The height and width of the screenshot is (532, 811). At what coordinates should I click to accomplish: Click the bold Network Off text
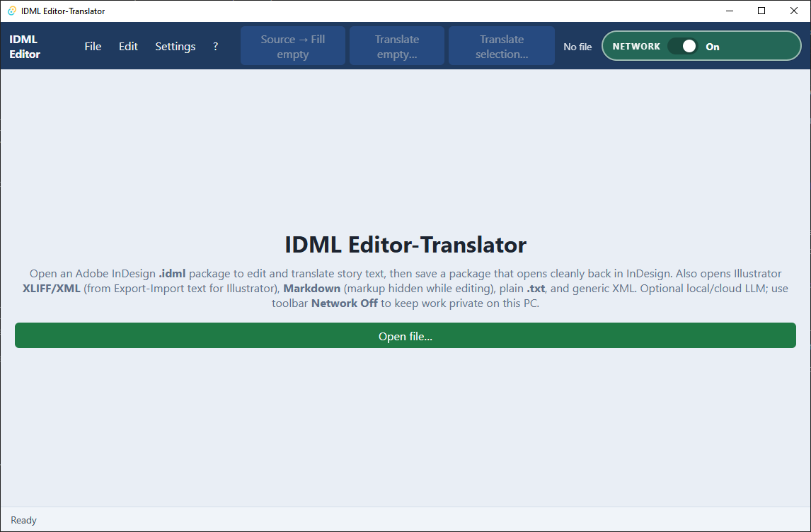click(344, 303)
